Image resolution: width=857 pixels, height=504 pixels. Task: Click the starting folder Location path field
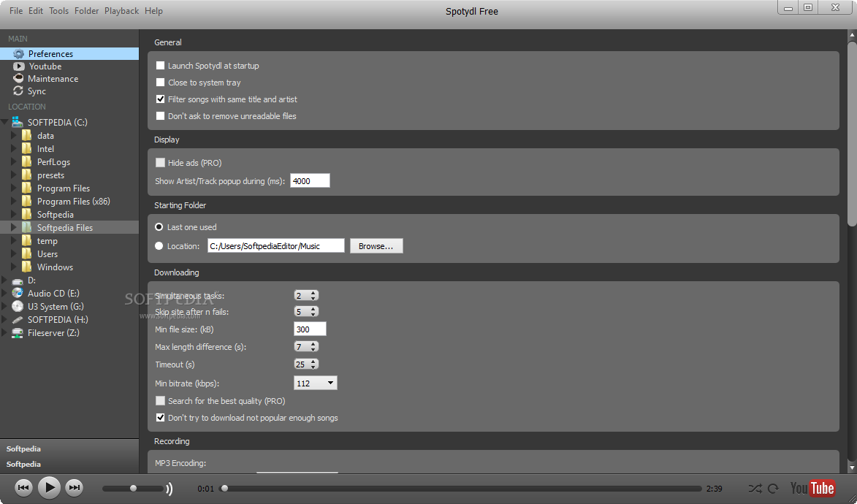coord(276,246)
